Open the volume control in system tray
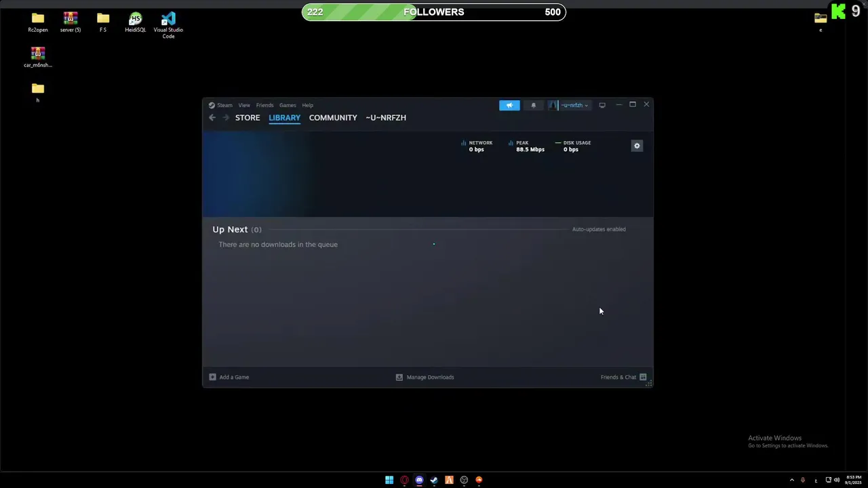Viewport: 868px width, 488px height. [837, 480]
